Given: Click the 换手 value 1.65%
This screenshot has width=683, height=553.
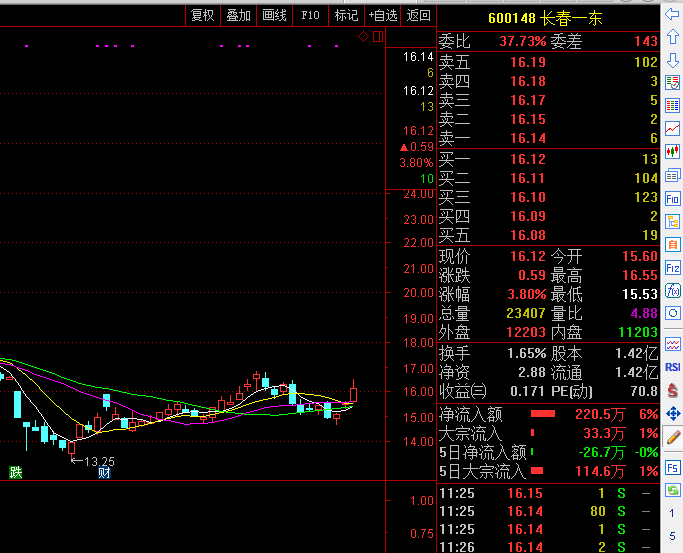Looking at the screenshot, I should [527, 353].
